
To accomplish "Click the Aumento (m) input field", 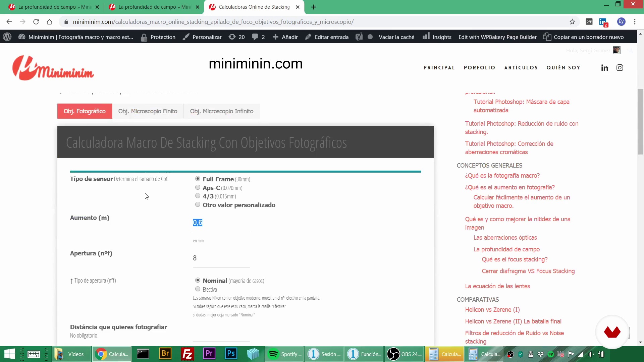I will coord(221,223).
